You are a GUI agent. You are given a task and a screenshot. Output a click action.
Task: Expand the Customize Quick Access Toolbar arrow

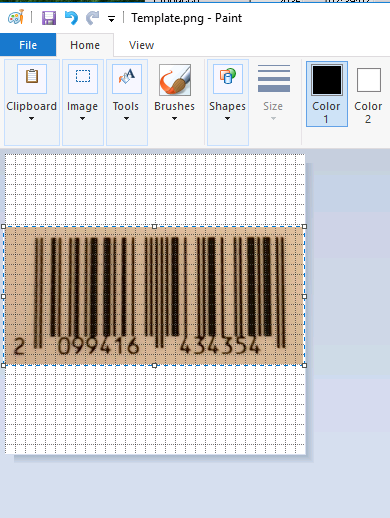[111, 19]
